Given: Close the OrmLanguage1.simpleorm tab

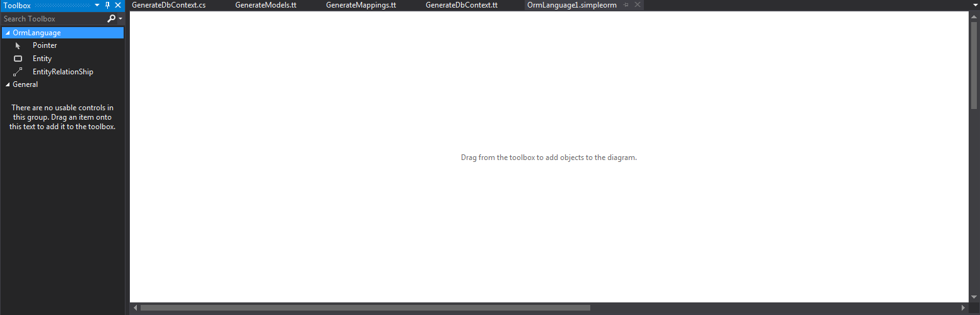Looking at the screenshot, I should [x=637, y=5].
